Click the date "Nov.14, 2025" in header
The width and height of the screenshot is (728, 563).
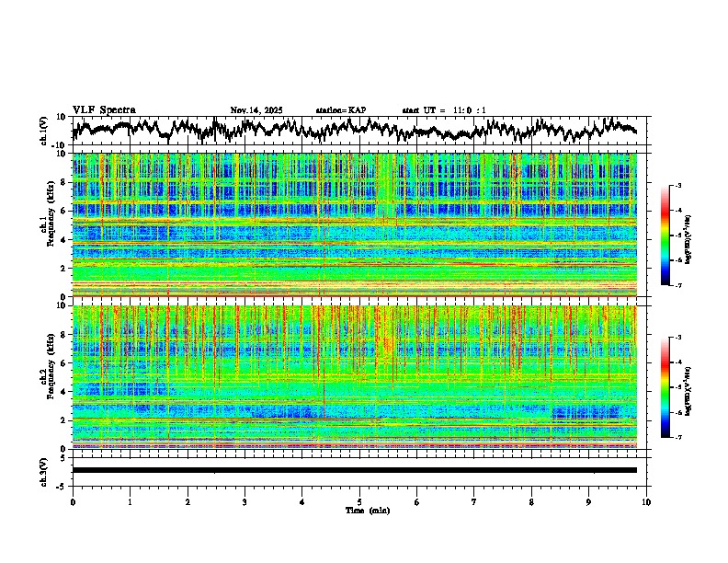(256, 110)
